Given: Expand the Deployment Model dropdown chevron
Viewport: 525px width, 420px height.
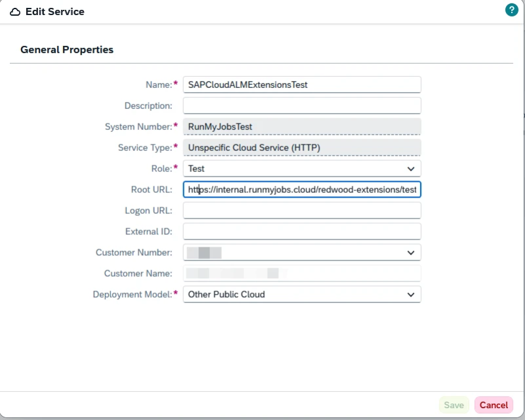Looking at the screenshot, I should 411,295.
